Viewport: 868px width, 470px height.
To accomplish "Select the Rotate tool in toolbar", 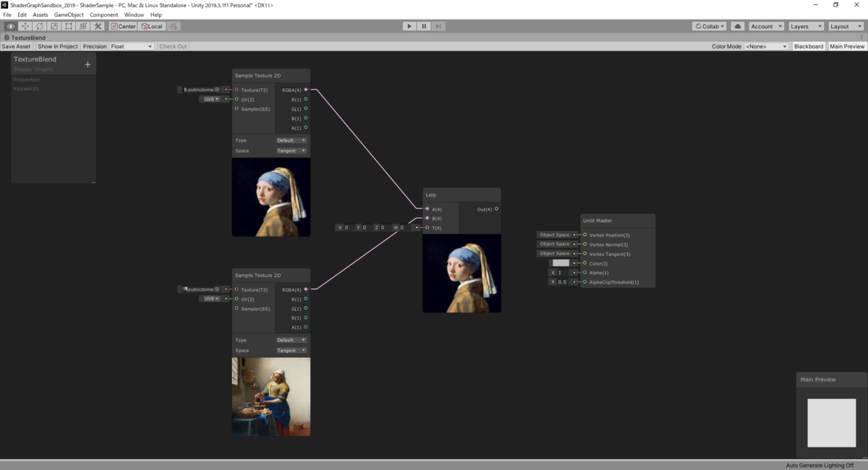I will pos(40,26).
